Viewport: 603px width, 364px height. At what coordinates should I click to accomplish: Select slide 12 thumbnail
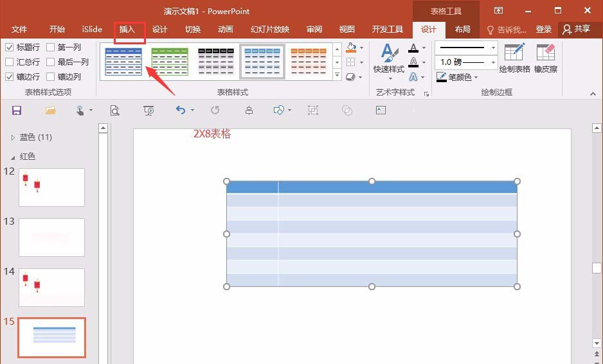(51, 187)
